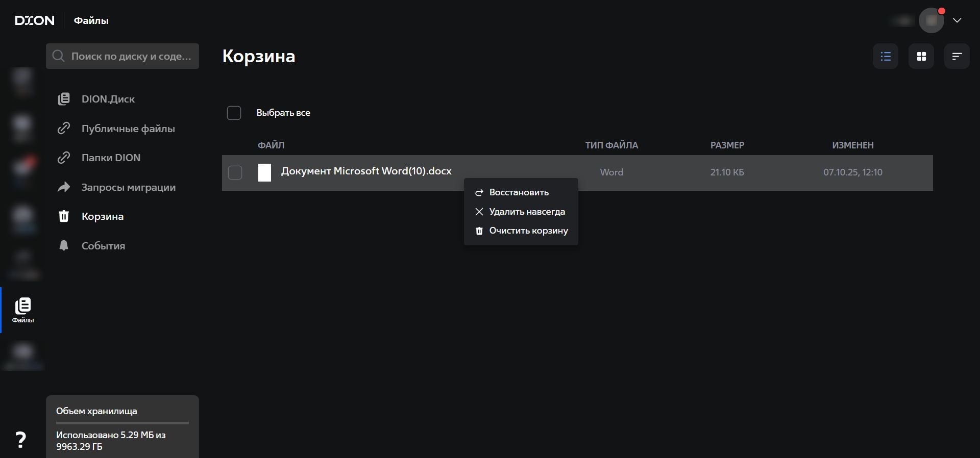
Task: Expand the profile menu chevron
Action: point(957,20)
